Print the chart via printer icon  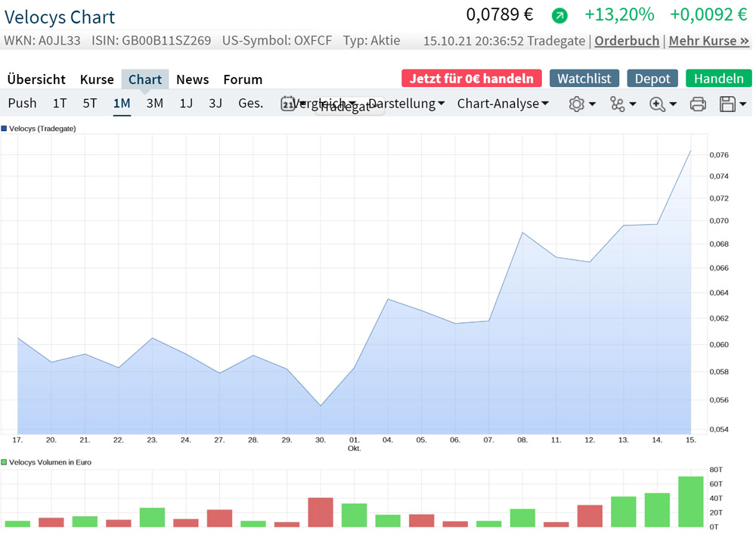click(x=698, y=104)
